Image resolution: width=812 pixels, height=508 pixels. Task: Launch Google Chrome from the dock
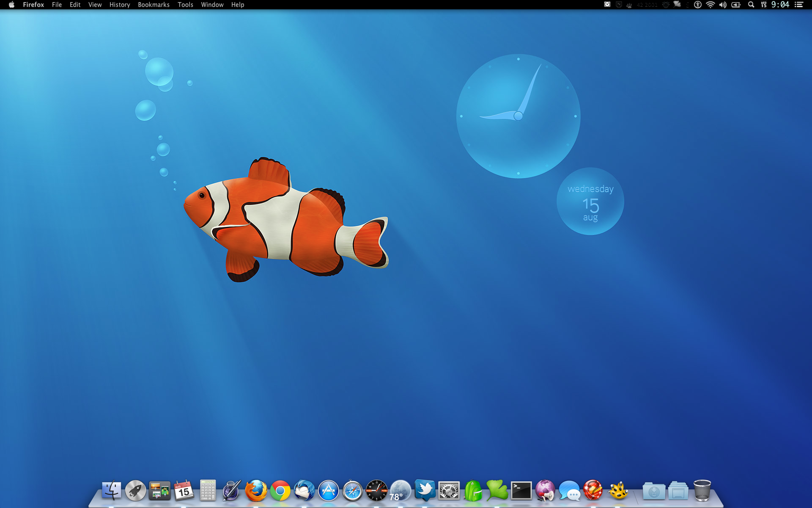point(280,491)
